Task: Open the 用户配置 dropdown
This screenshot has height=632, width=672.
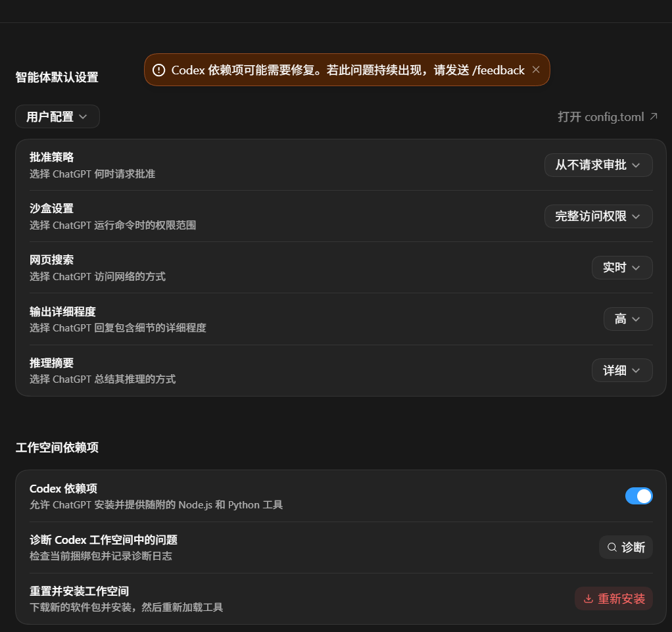Action: 57,116
